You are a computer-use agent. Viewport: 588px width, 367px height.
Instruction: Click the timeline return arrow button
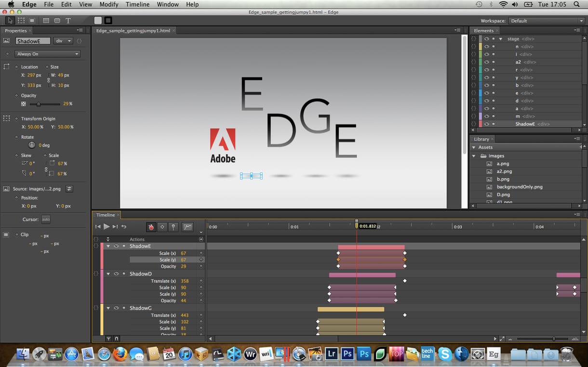124,226
